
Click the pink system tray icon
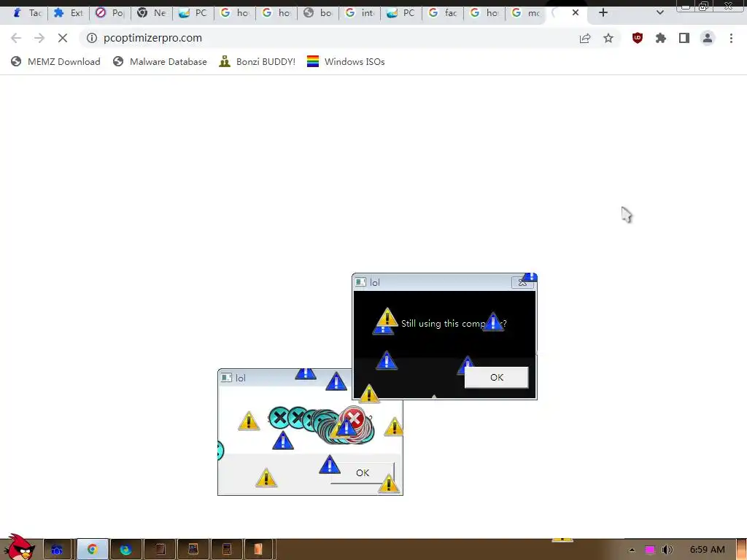[650, 550]
